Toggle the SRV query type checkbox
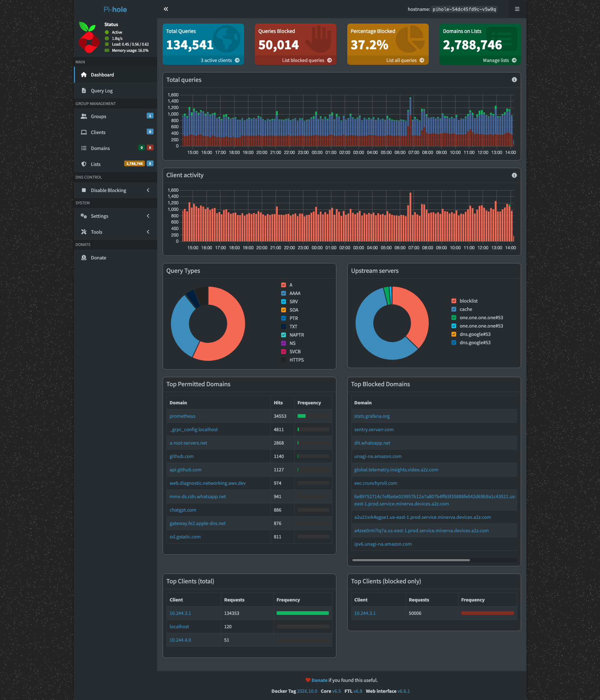Viewport: 600px width, 700px height. tap(284, 301)
